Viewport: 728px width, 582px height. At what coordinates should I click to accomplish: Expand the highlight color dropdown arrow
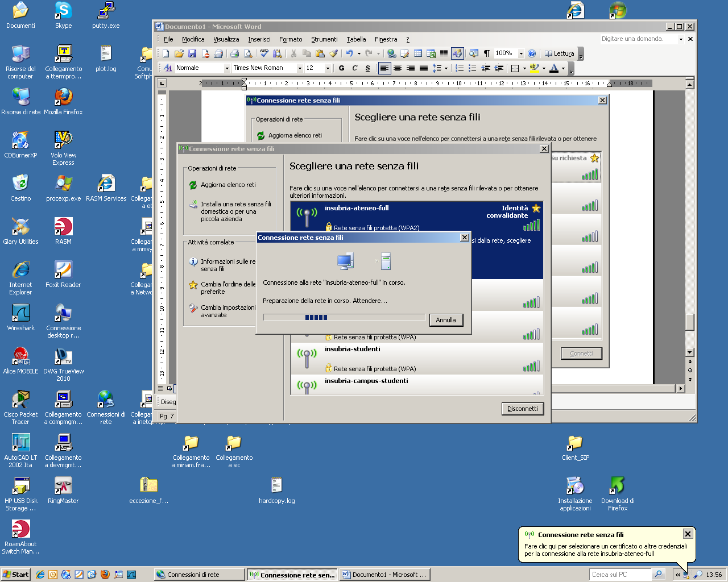544,68
